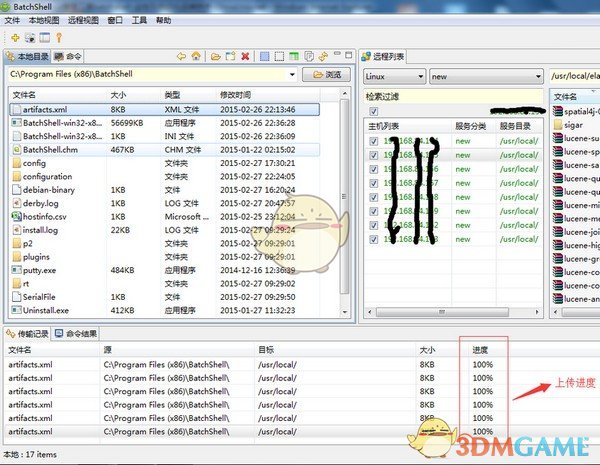
Task: Select the artifacts.xml row in local list
Action: coord(164,109)
